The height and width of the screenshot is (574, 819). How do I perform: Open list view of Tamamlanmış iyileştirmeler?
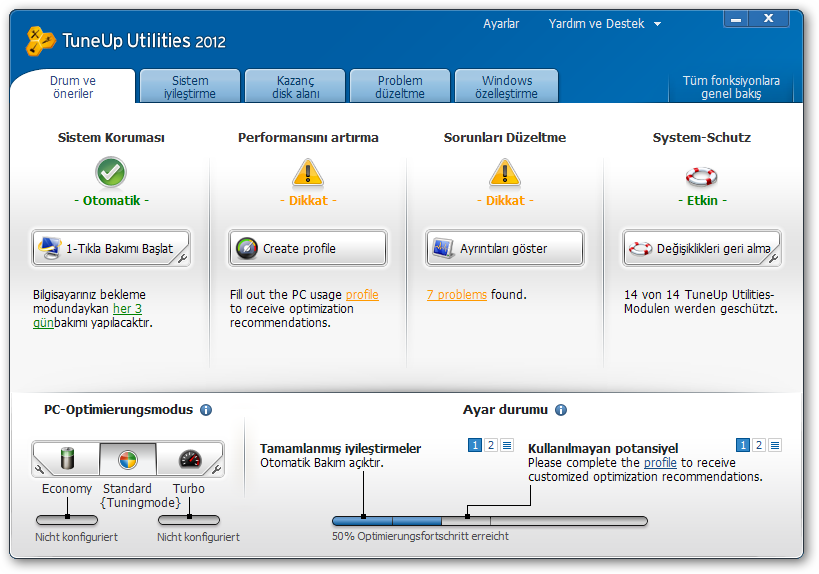point(507,445)
